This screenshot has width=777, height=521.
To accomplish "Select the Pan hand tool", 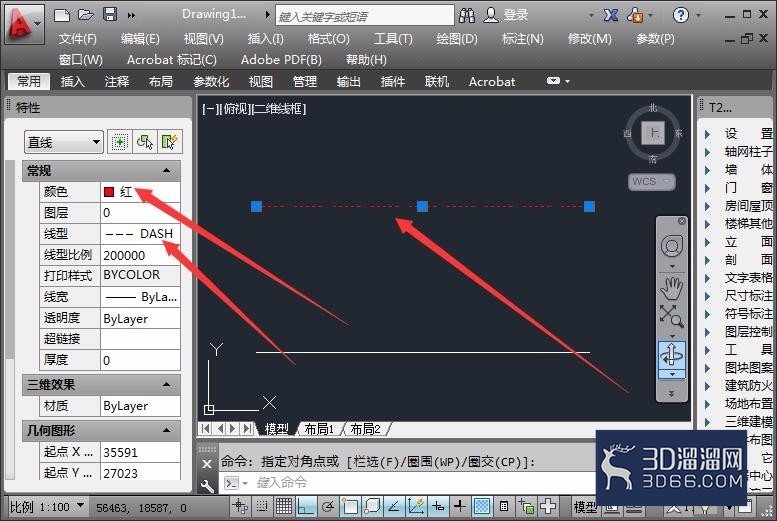I will click(671, 288).
